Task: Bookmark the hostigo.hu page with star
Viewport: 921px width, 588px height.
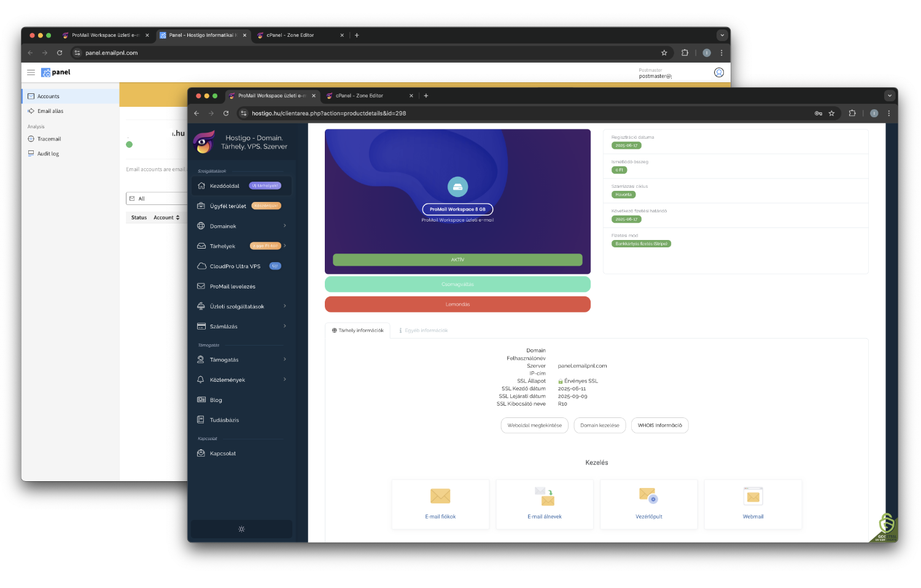Action: (832, 114)
